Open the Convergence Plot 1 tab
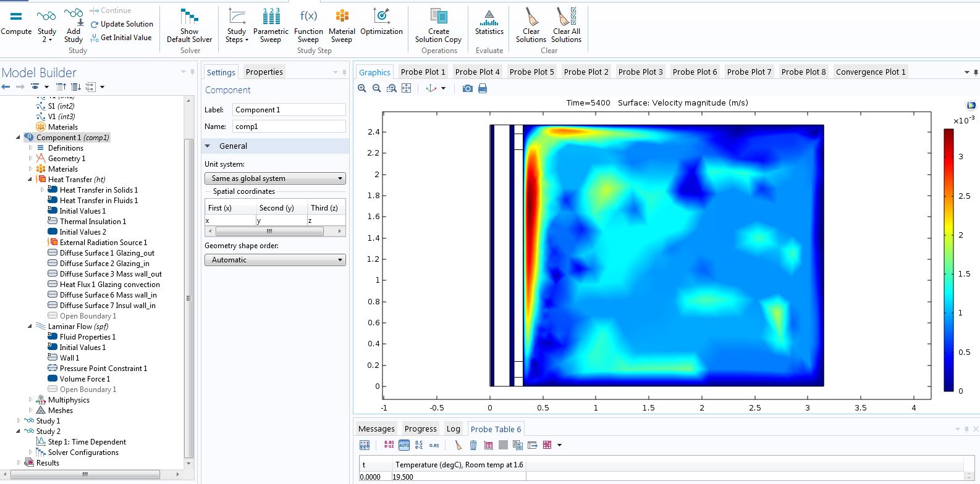 point(870,72)
